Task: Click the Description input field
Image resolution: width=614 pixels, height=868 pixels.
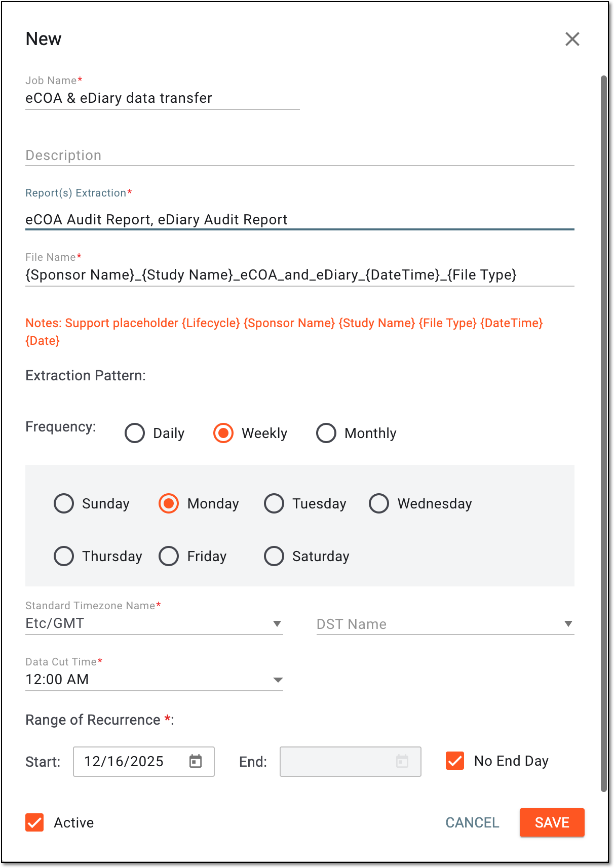Action: [300, 155]
